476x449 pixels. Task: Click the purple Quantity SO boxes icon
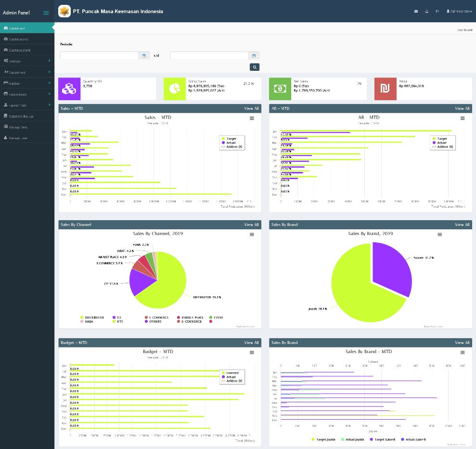[69, 89]
